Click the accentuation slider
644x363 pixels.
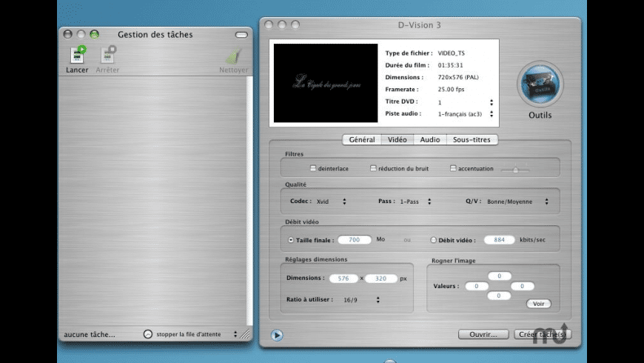[x=515, y=170]
